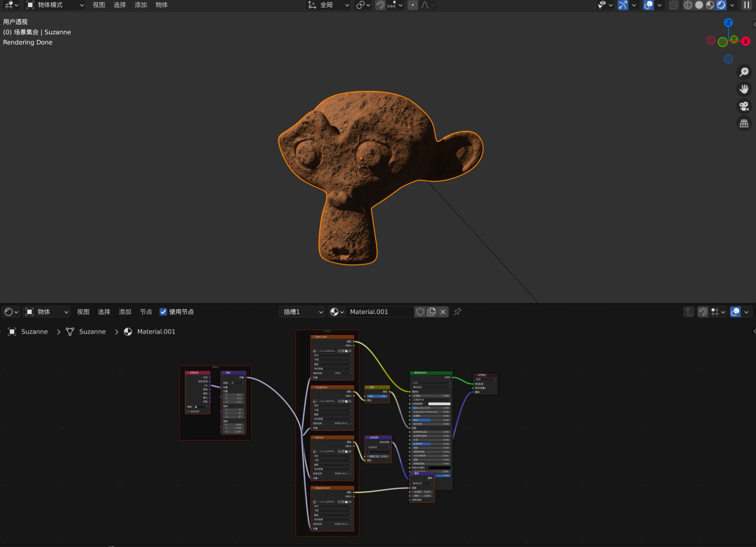Edit the Material.001 name field

click(379, 312)
